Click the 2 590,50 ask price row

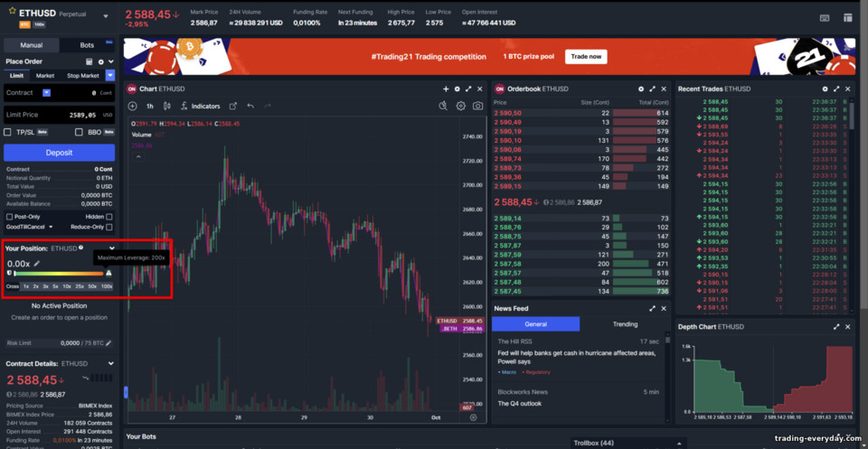581,113
